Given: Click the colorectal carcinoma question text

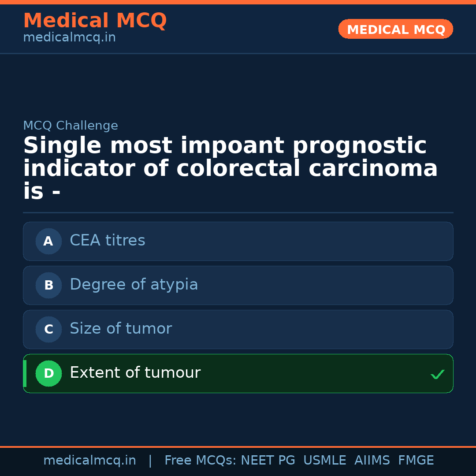Looking at the screenshot, I should 230,168.
